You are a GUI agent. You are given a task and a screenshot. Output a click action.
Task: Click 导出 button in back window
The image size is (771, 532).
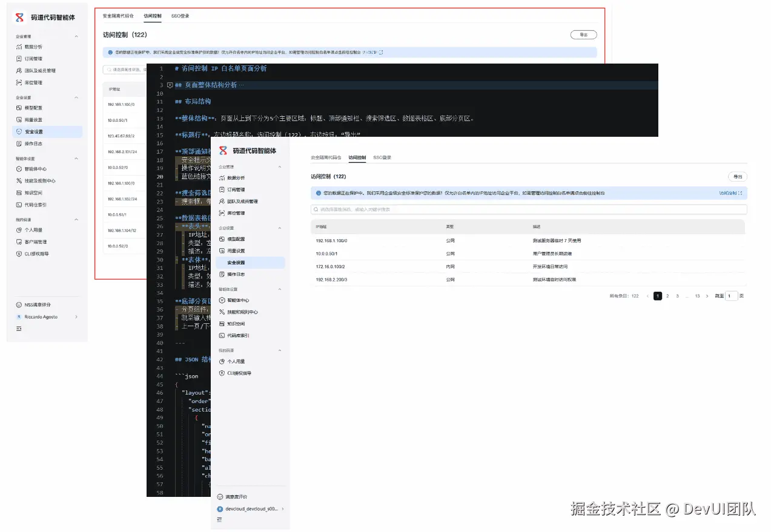(x=584, y=35)
